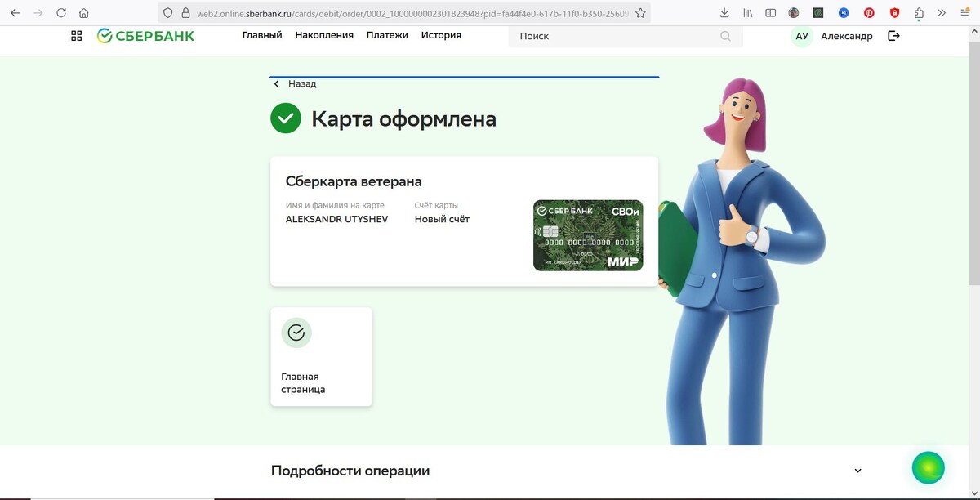Open the Накопления menu item
Screen dimensions: 980x500
pos(324,35)
